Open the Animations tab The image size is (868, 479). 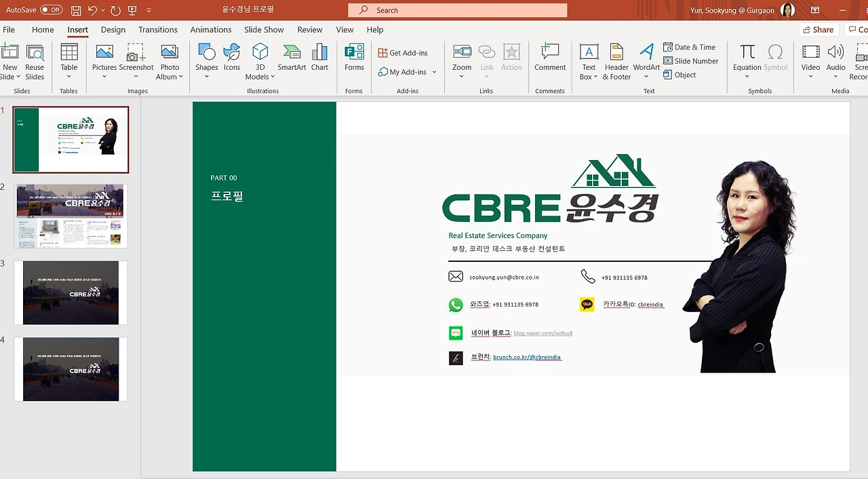211,30
